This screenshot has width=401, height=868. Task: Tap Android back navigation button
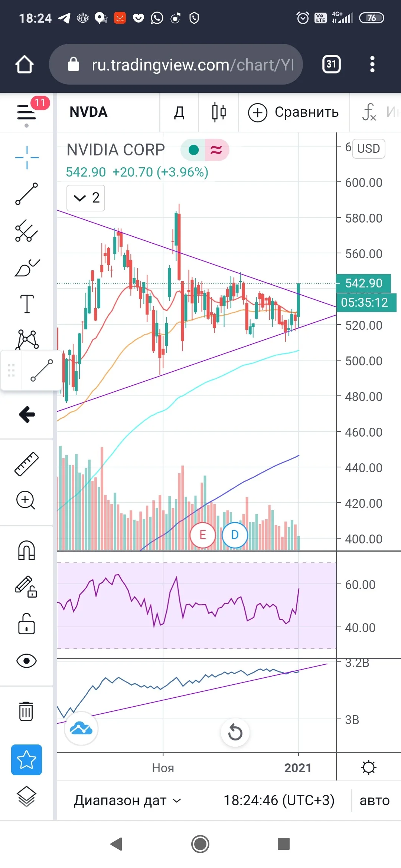click(x=116, y=844)
